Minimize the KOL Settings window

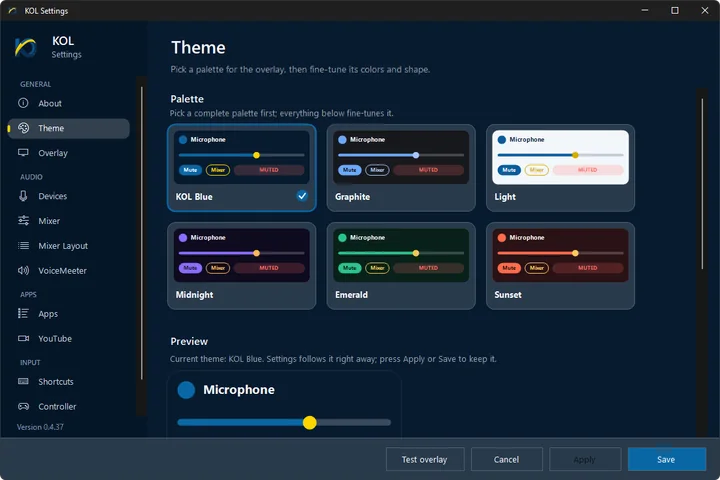coord(645,10)
